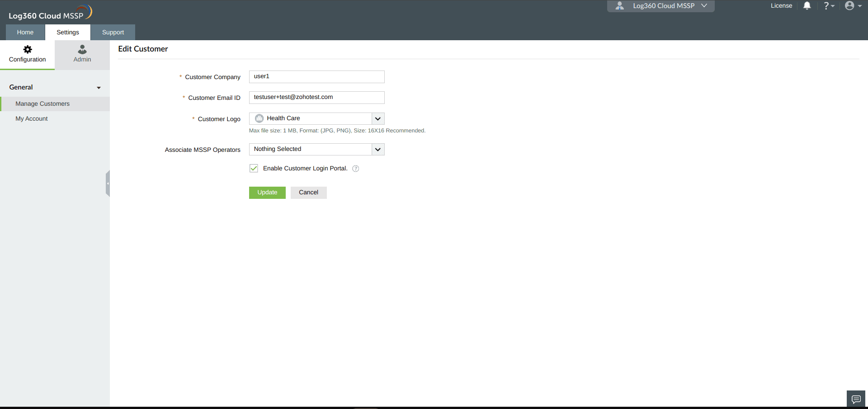Click the feedback chat icon bottom right
This screenshot has height=409, width=868.
click(x=856, y=399)
